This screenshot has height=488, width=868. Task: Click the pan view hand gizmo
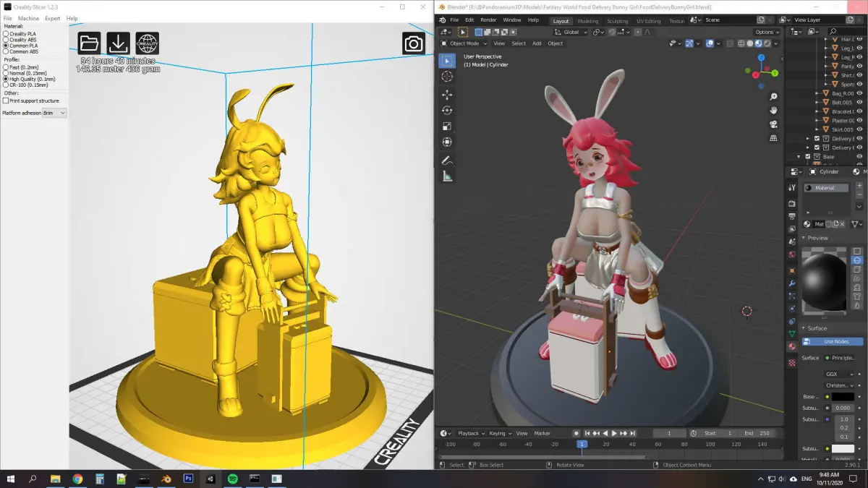click(773, 111)
